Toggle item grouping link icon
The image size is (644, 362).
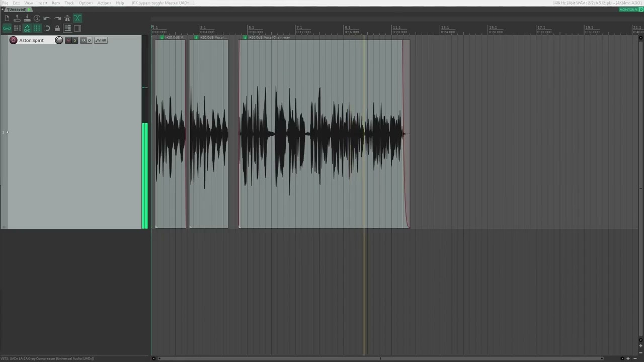point(7,28)
